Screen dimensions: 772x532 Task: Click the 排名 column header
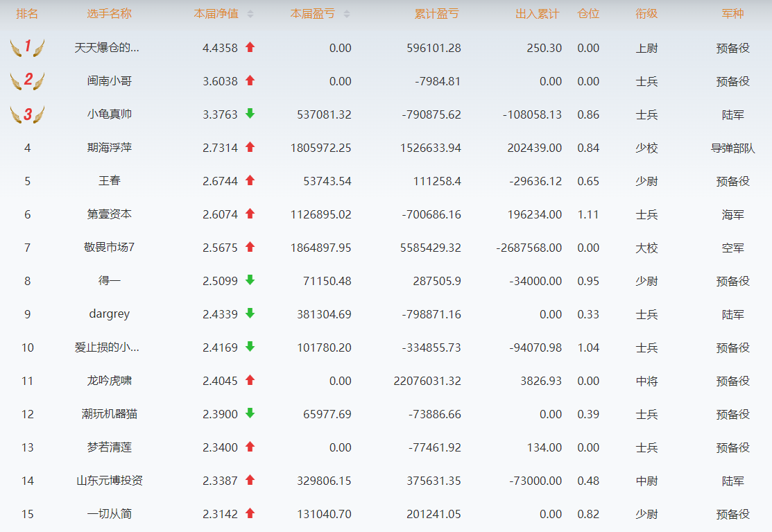click(x=27, y=14)
